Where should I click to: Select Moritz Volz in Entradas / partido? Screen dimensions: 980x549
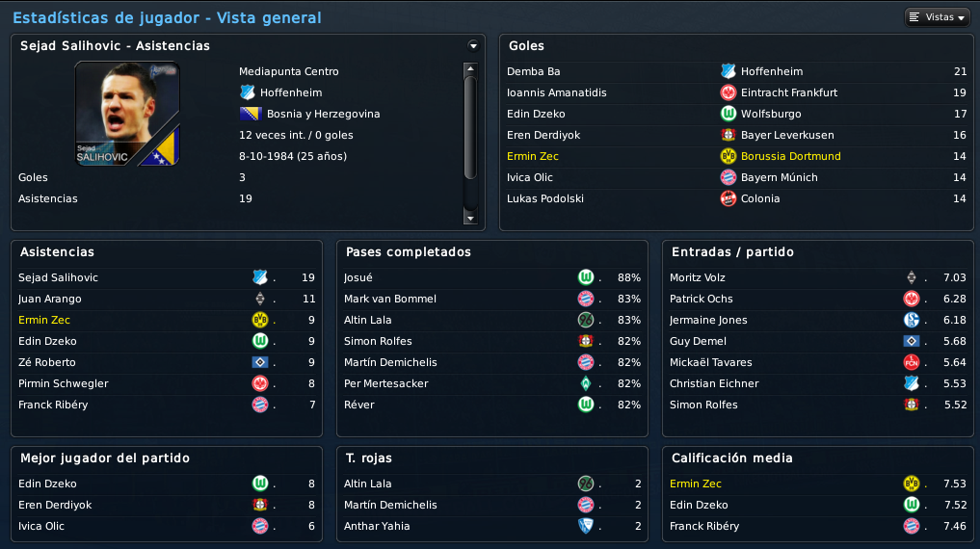click(698, 277)
